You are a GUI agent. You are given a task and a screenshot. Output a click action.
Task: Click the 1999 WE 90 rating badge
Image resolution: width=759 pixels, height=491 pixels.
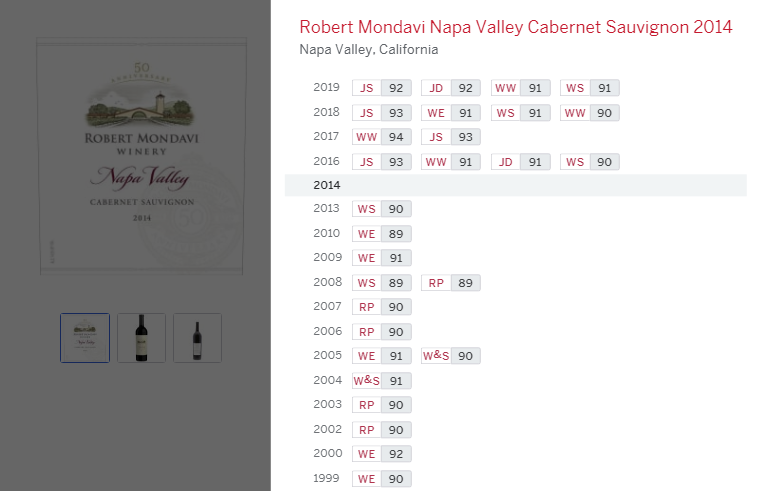[x=382, y=479]
